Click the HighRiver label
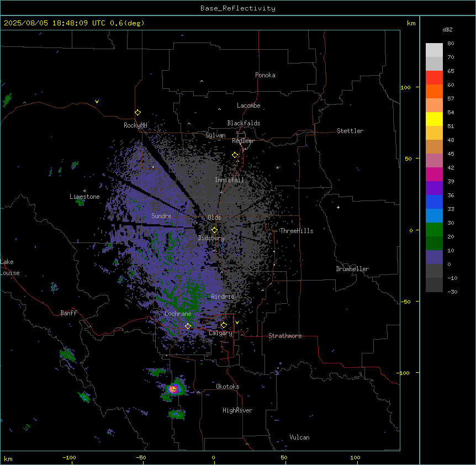Viewport: 476px width, 465px height. 237,410
